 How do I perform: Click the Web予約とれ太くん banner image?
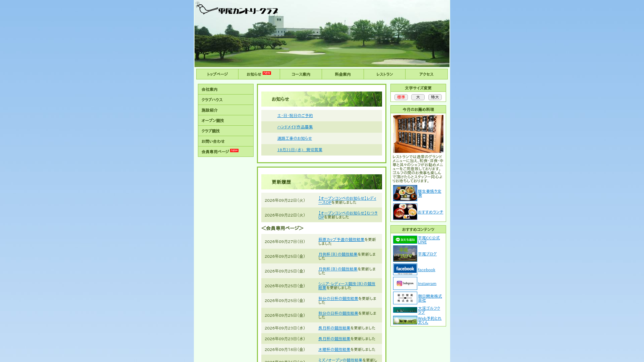pyautogui.click(x=405, y=320)
